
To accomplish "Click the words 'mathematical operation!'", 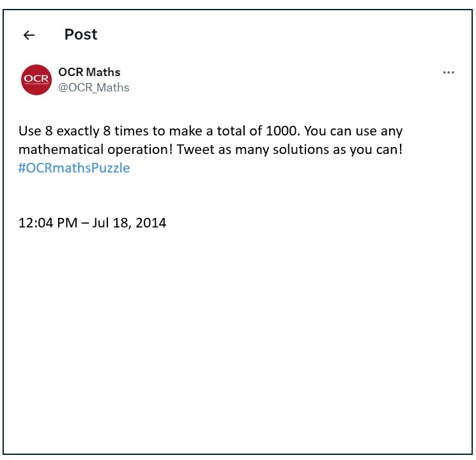I will point(96,149).
